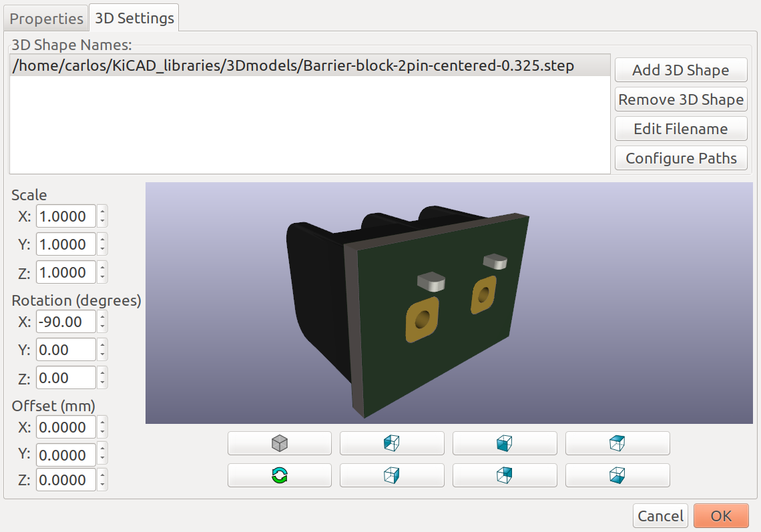Confirm with the OK button
Viewport: 761px width, 532px height.
tap(721, 515)
